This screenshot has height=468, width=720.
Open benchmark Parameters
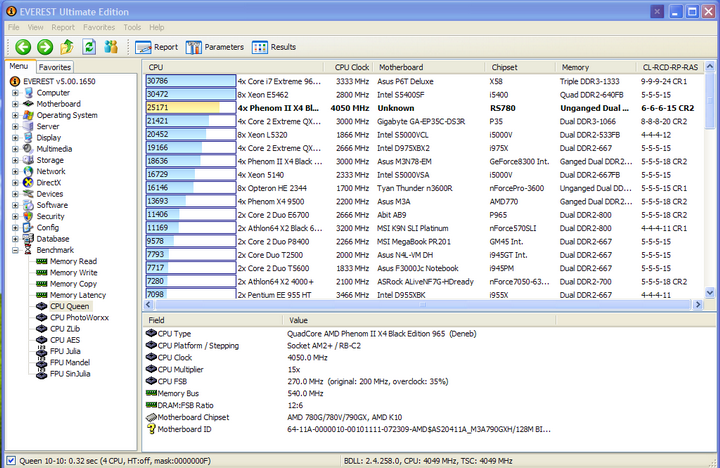pyautogui.click(x=215, y=47)
